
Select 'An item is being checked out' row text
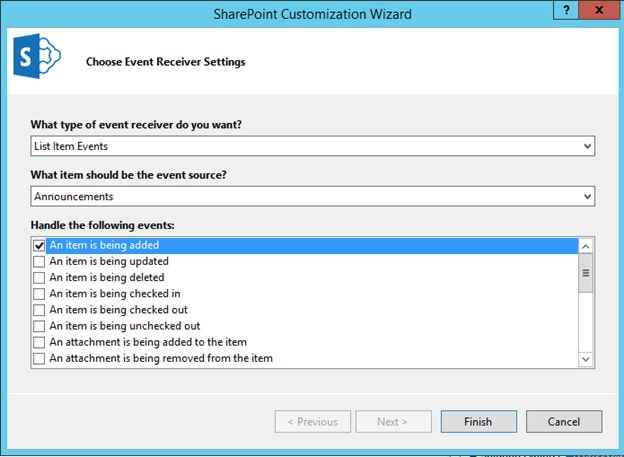click(x=118, y=310)
